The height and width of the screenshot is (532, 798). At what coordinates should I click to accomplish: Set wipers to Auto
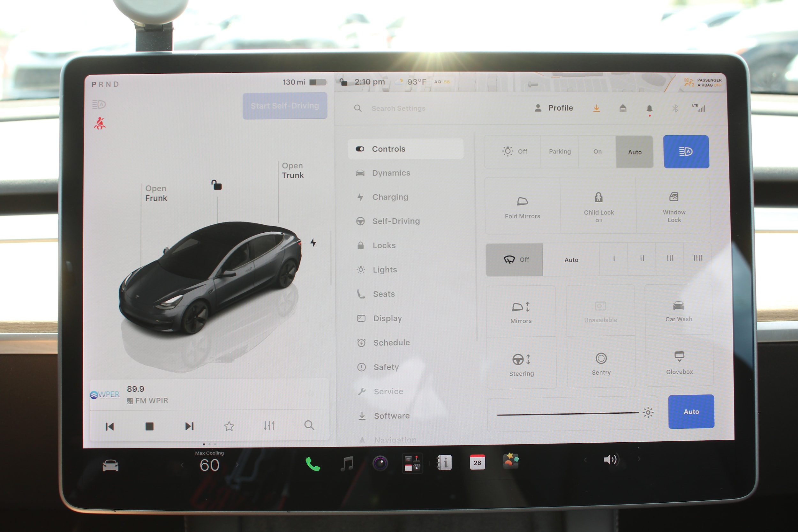(571, 260)
